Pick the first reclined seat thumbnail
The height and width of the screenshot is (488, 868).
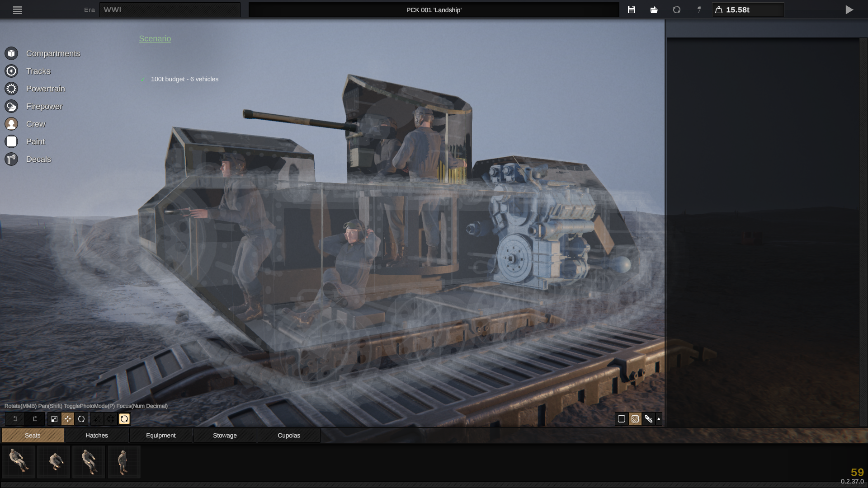point(19,462)
